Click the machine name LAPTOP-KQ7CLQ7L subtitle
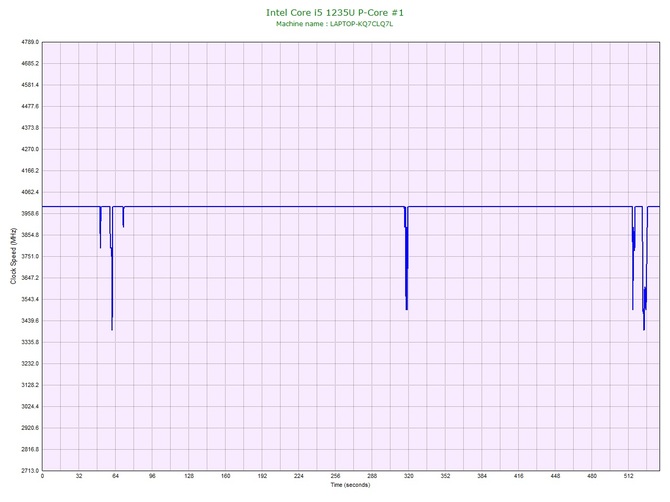 point(334,24)
